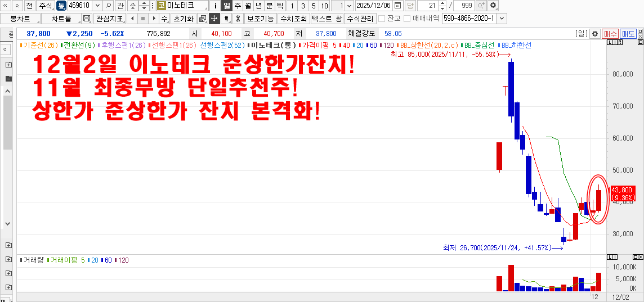
Task: Open the calendar date picker icon
Action: (398, 6)
